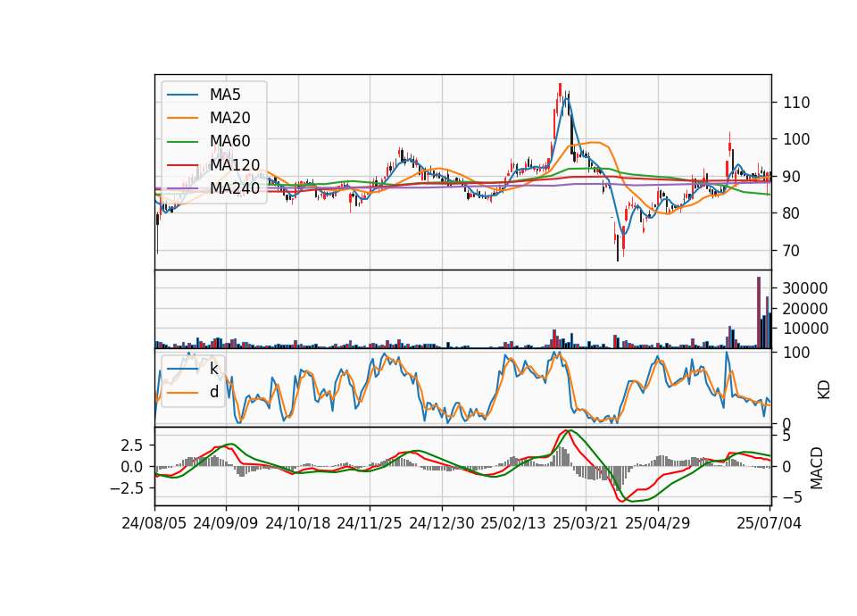Click the 25/07/04 date axis label

tap(769, 523)
